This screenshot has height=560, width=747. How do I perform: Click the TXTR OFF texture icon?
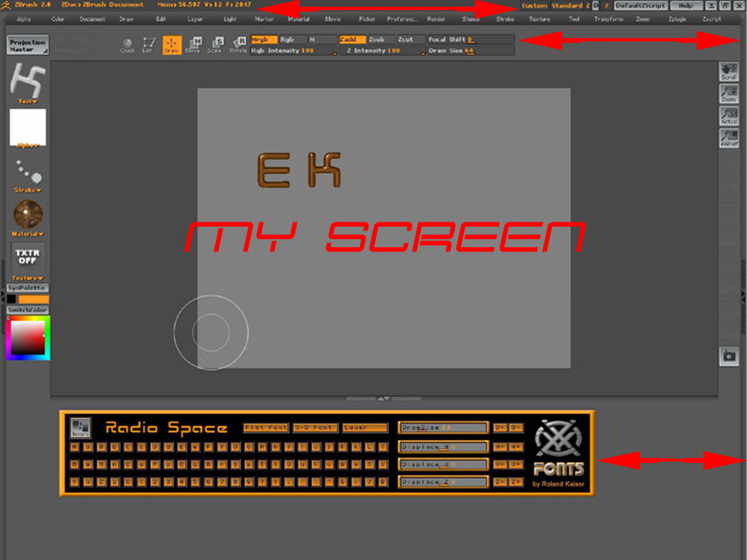[x=28, y=257]
